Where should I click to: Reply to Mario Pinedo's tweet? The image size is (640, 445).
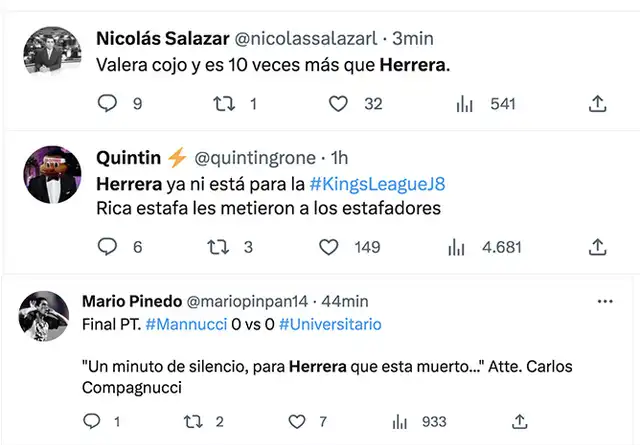[89, 422]
